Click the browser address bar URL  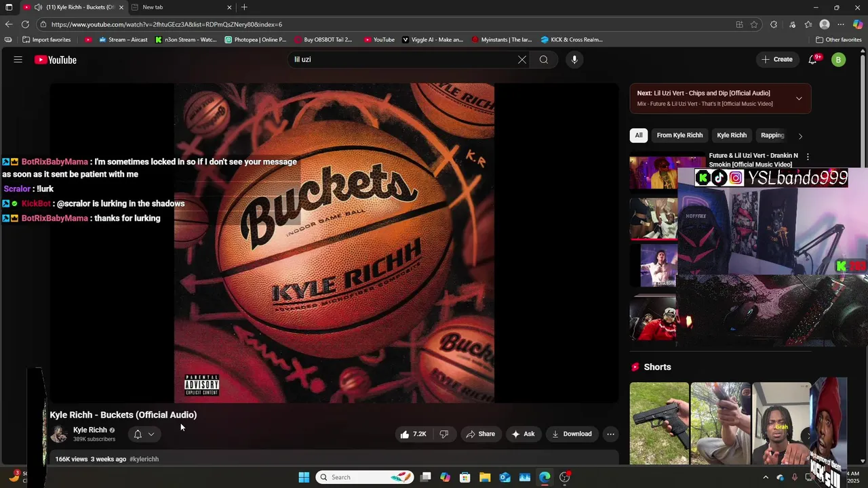[x=167, y=24]
